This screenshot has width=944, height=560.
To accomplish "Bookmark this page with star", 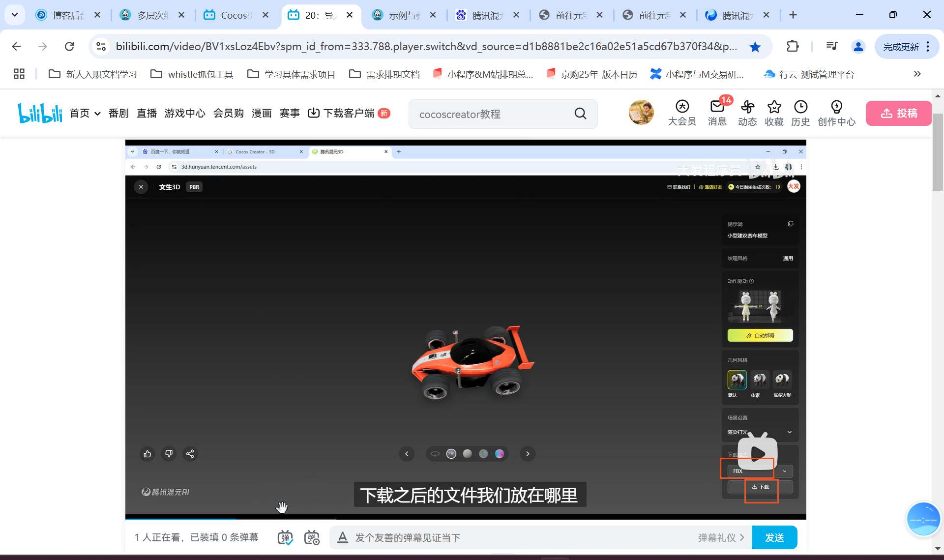I will 755,47.
